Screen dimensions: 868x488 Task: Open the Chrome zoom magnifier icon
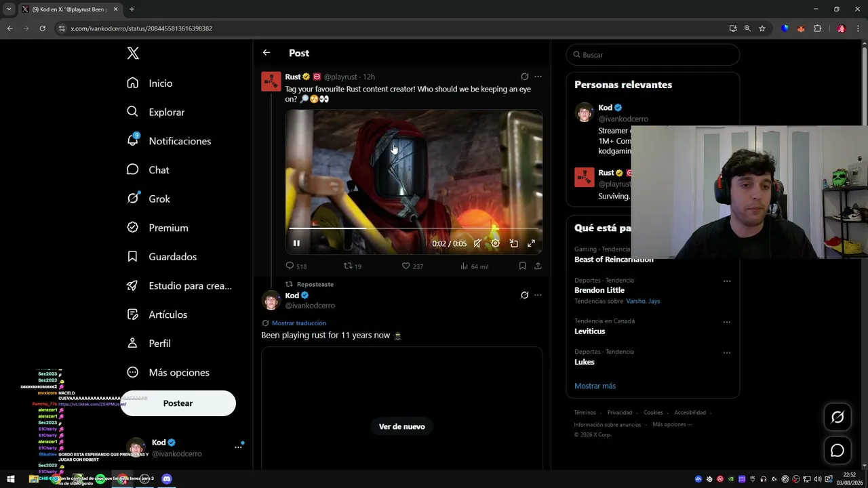(x=747, y=28)
